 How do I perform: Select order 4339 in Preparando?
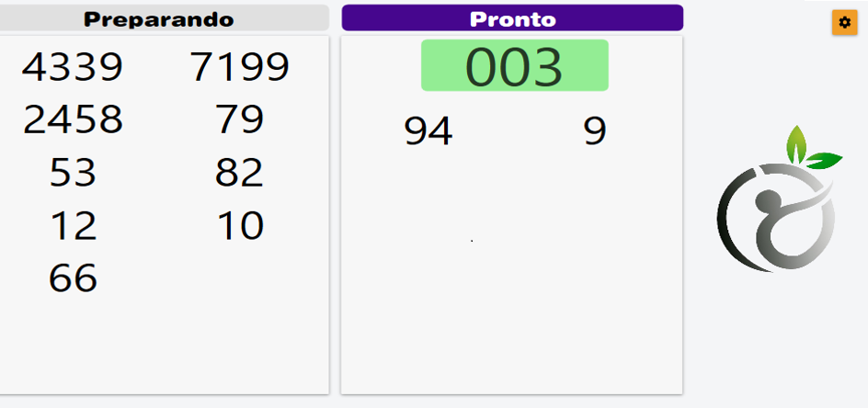73,67
